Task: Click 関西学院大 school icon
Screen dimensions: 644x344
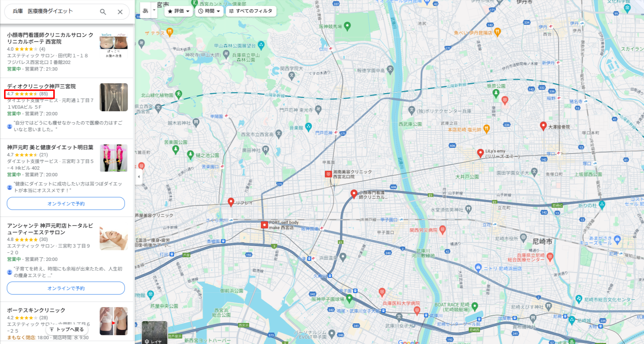Action: [x=291, y=76]
